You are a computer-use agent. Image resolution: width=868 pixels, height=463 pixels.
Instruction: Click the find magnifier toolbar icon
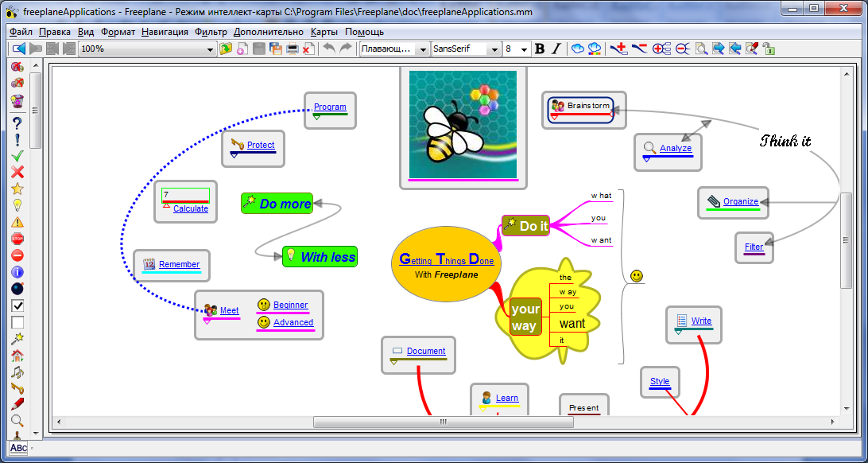click(x=701, y=49)
